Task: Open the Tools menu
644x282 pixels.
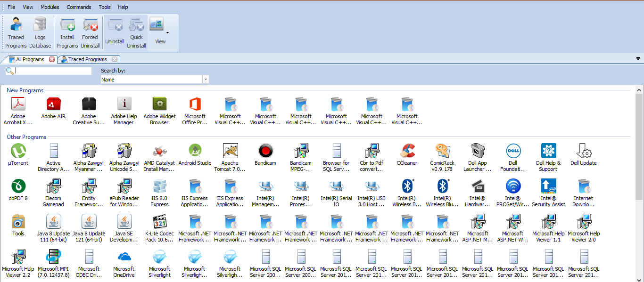Action: click(105, 7)
